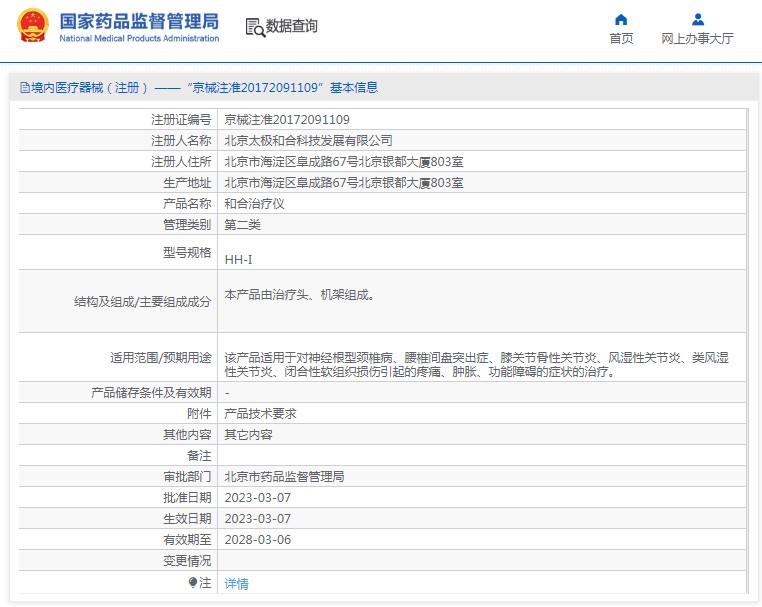Screen dimensions: 762x607
Task: Select registration number 京械注准20172091109 cell
Action: click(287, 120)
